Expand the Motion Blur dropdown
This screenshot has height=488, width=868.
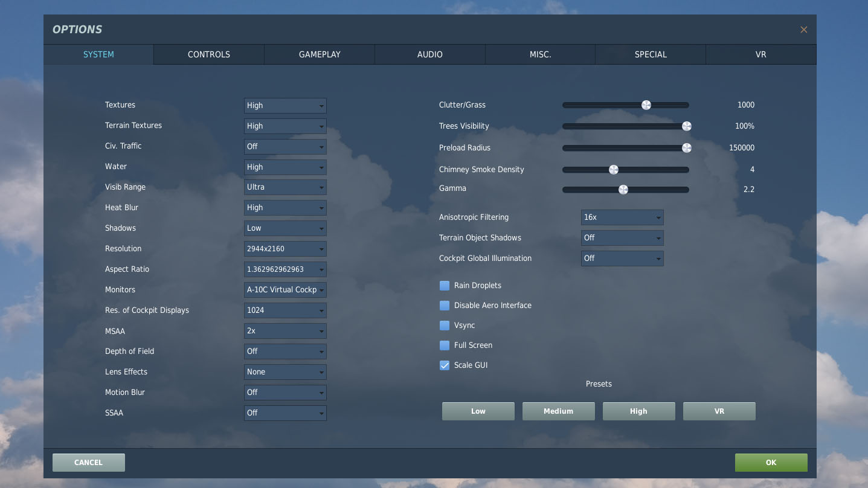tap(285, 393)
